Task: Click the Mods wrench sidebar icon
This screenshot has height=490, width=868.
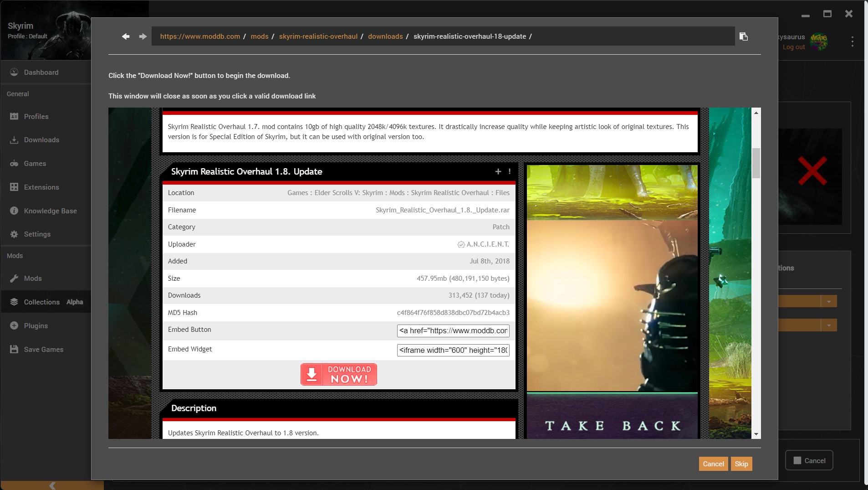Action: pyautogui.click(x=14, y=278)
